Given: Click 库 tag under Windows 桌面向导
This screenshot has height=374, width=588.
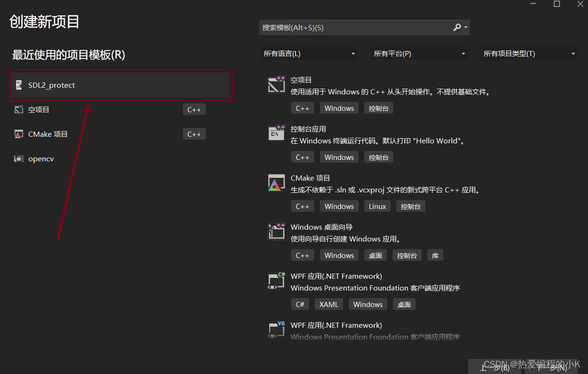Looking at the screenshot, I should [435, 255].
